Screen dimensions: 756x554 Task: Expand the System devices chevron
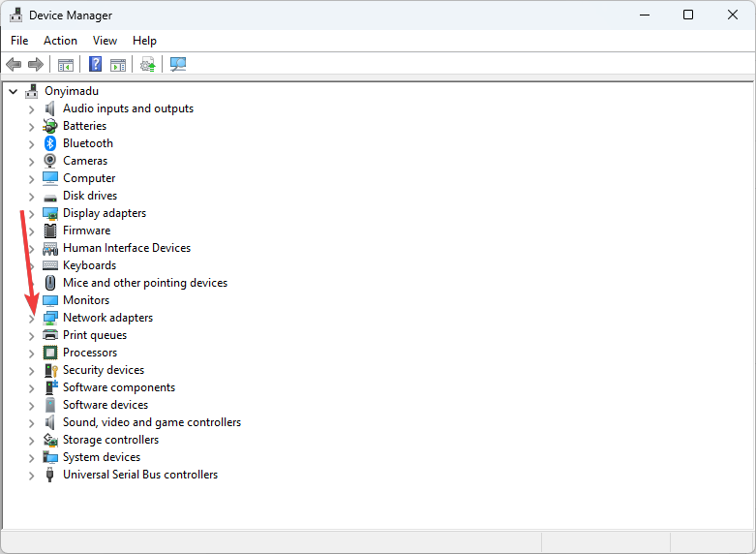(31, 458)
